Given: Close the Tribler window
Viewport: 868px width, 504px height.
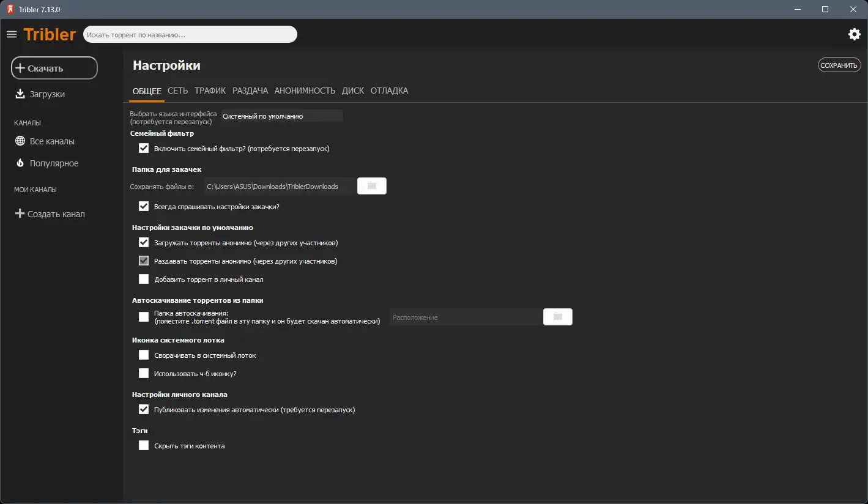Looking at the screenshot, I should 853,9.
